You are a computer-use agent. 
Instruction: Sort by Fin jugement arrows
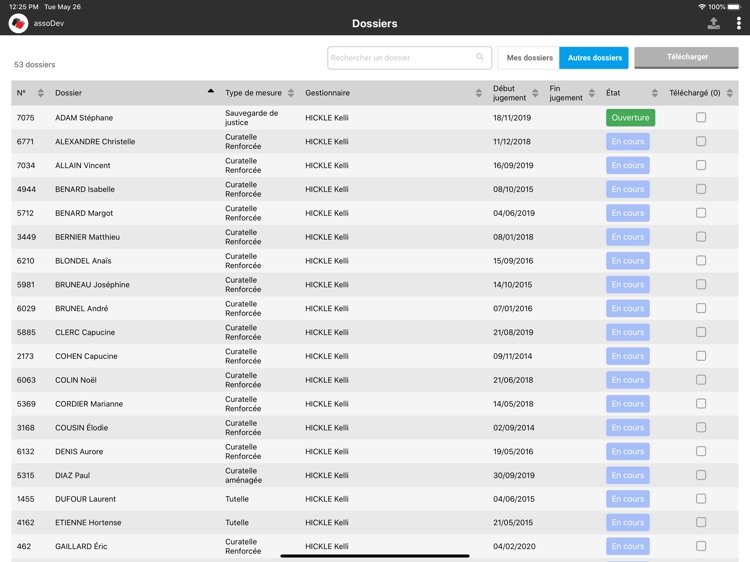click(x=592, y=93)
